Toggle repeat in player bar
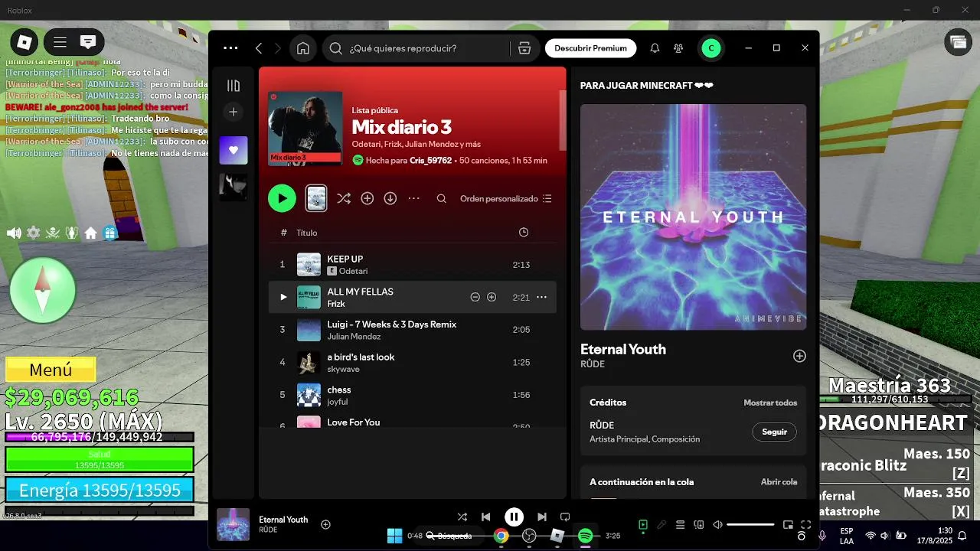 coord(565,517)
